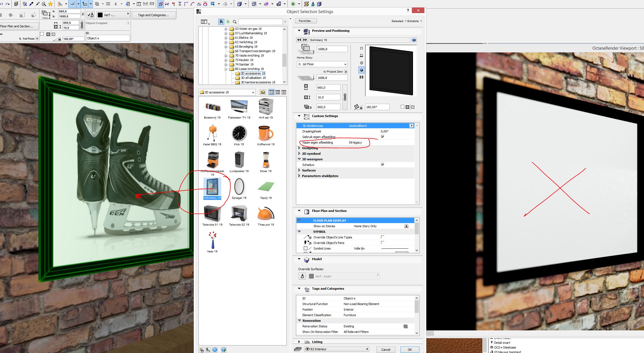Image resolution: width=644 pixels, height=353 pixels.
Task: Expand the Surfaces parameter group
Action: pos(299,170)
